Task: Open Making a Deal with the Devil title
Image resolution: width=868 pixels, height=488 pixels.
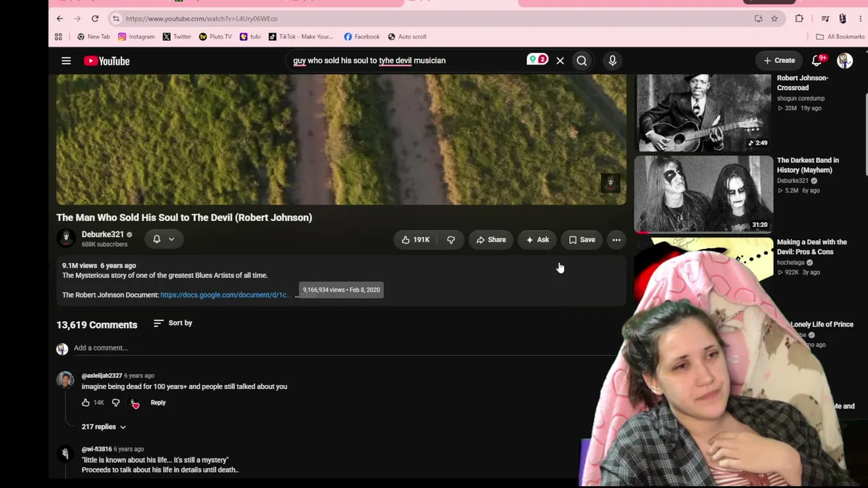Action: coord(812,247)
